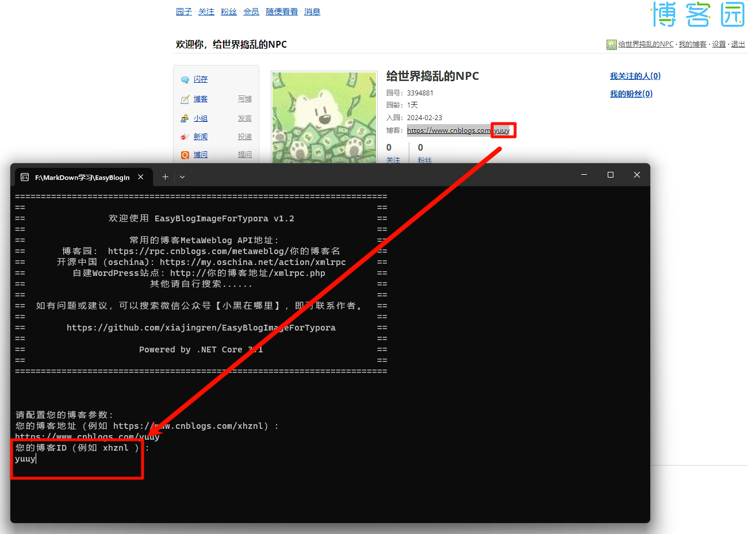Click the console icon on the terminal tab
The width and height of the screenshot is (756, 534).
pos(25,177)
